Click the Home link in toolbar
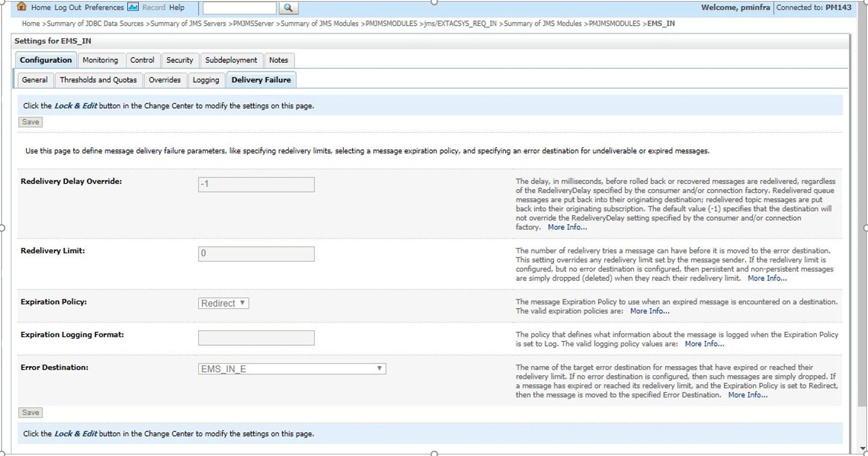This screenshot has height=456, width=868. coord(41,8)
